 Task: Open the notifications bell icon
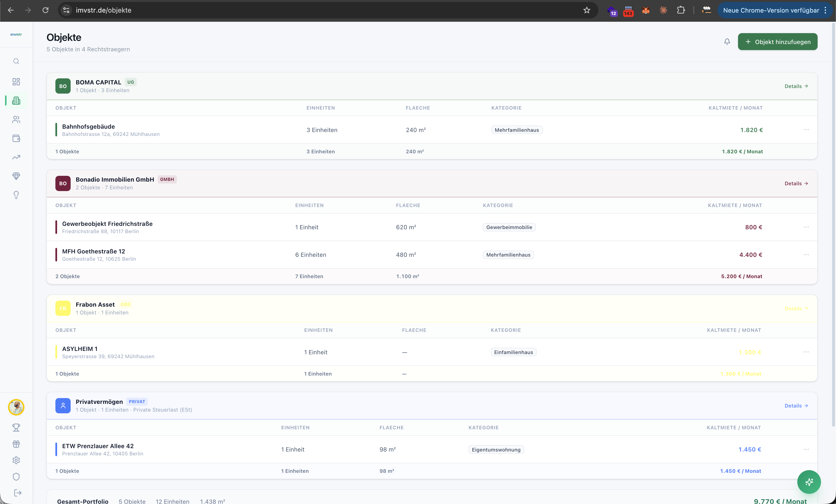point(727,42)
